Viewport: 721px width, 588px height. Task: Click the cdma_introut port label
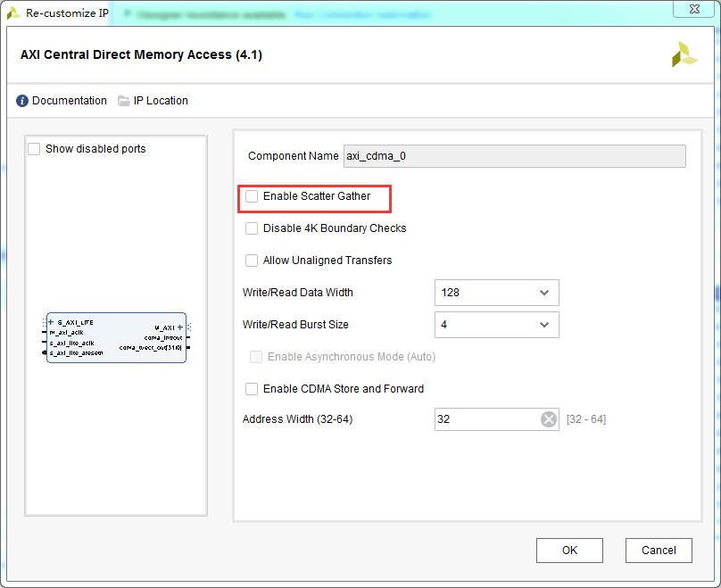[x=163, y=338]
